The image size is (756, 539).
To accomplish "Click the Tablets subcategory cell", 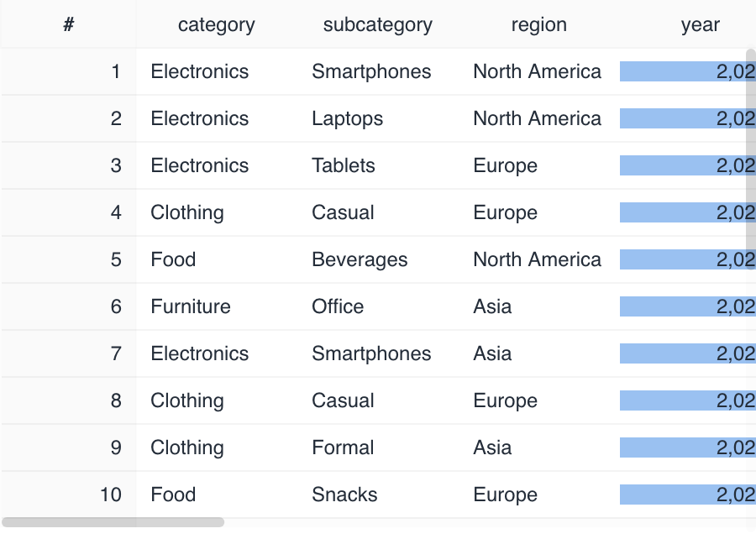I will click(343, 166).
